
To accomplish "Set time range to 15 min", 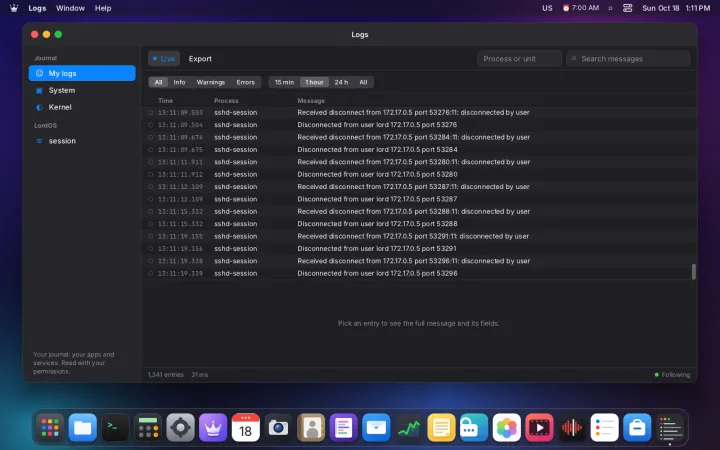I will pyautogui.click(x=284, y=82).
